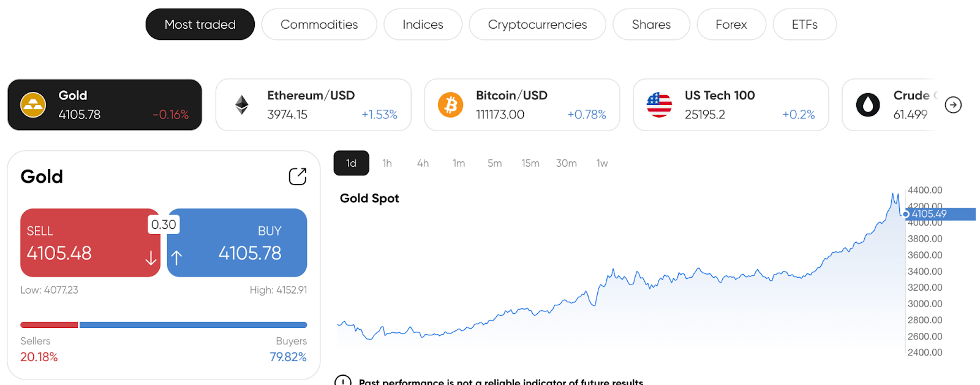Select the 1h chart timeframe
The image size is (980, 385).
tap(387, 163)
